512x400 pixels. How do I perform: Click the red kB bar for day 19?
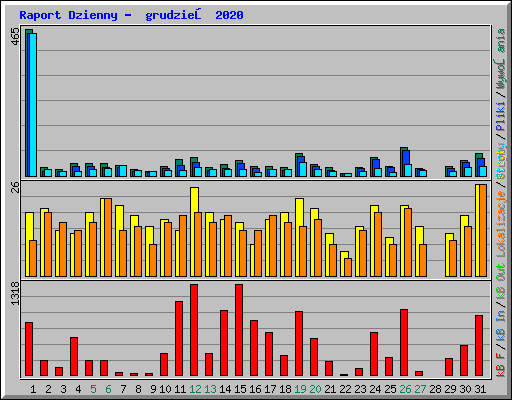(x=299, y=343)
